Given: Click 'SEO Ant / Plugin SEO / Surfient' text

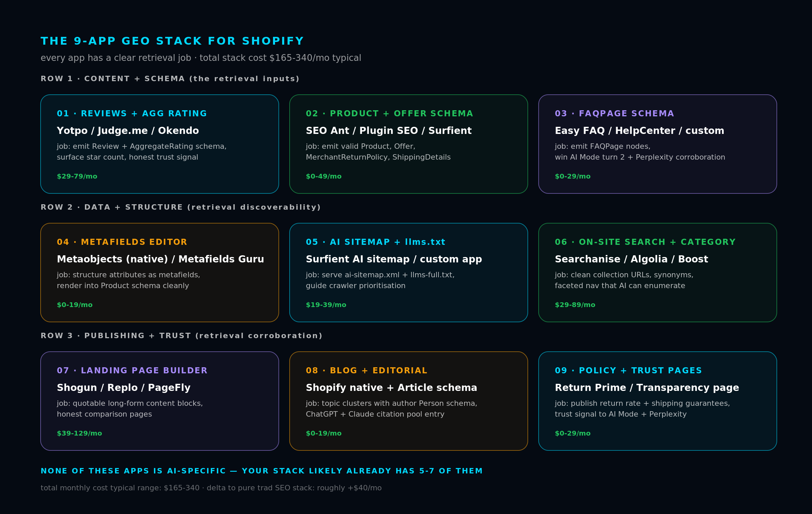Looking at the screenshot, I should [389, 131].
